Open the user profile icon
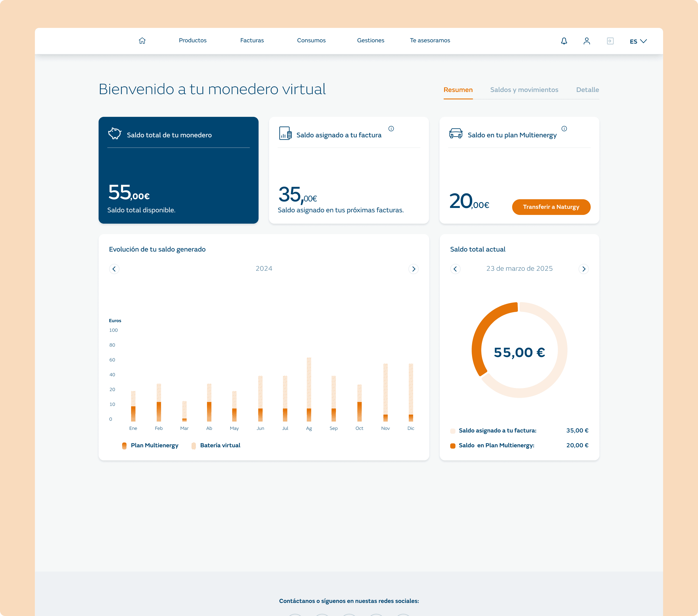698x616 pixels. tap(587, 41)
